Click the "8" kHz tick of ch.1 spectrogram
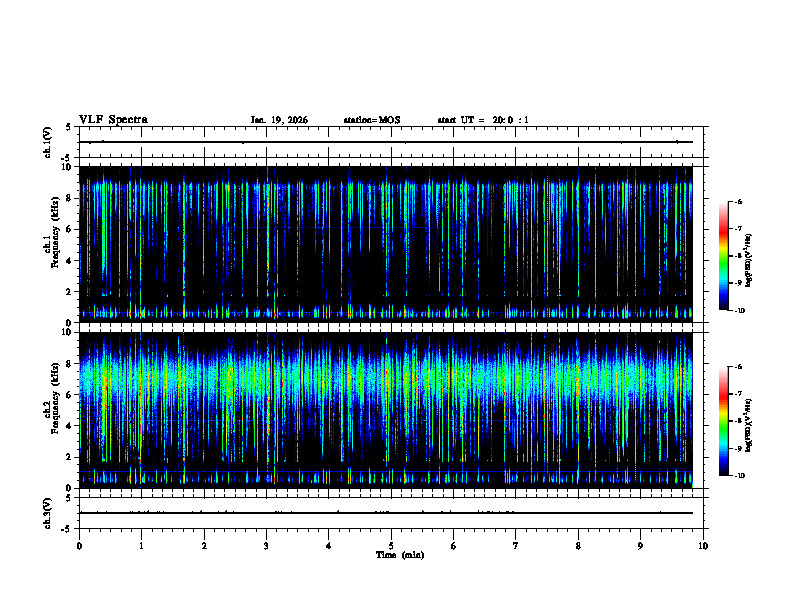The image size is (792, 612). (x=69, y=198)
